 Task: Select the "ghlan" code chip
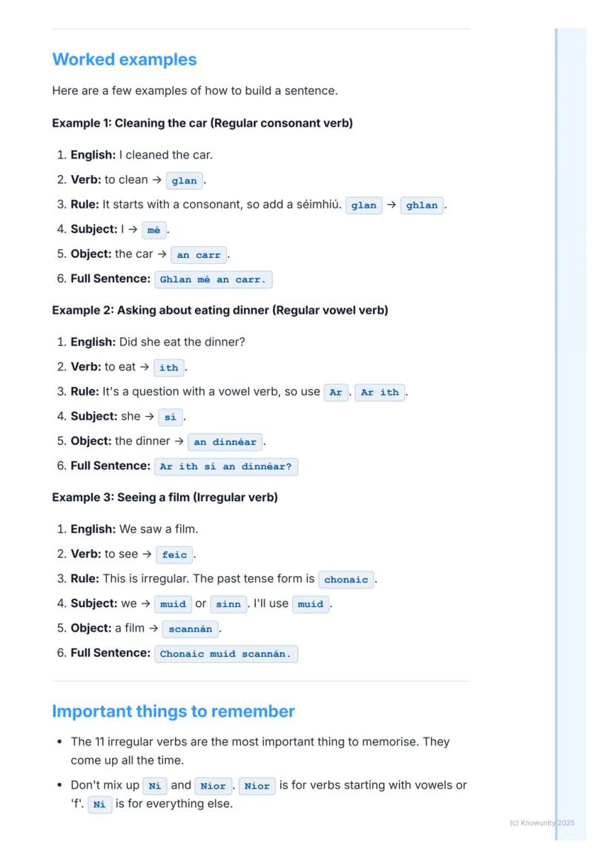click(x=422, y=205)
